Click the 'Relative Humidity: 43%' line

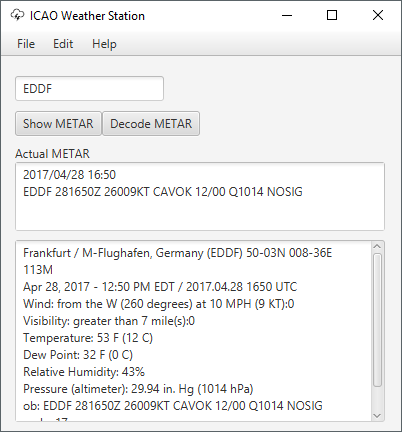(x=84, y=372)
